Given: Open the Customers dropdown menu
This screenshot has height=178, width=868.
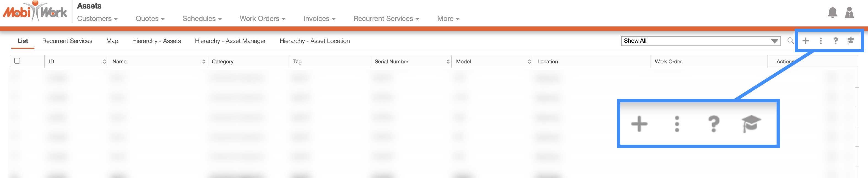Looking at the screenshot, I should click(x=97, y=18).
